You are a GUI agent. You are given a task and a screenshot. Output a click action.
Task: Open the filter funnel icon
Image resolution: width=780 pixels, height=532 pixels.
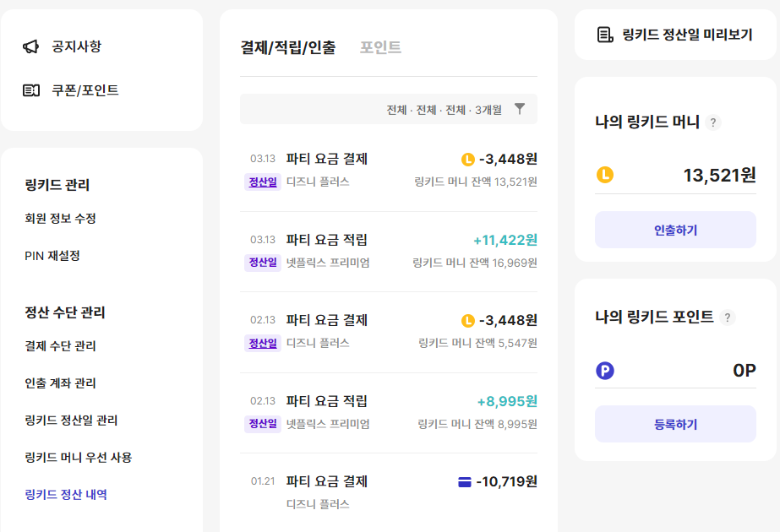[520, 109]
